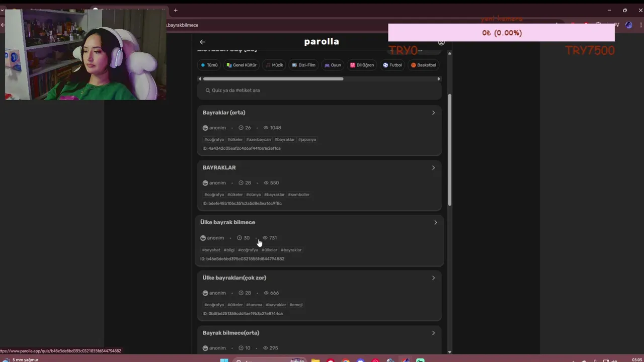Click the #dünya tag
This screenshot has width=644, height=362.
tap(254, 195)
